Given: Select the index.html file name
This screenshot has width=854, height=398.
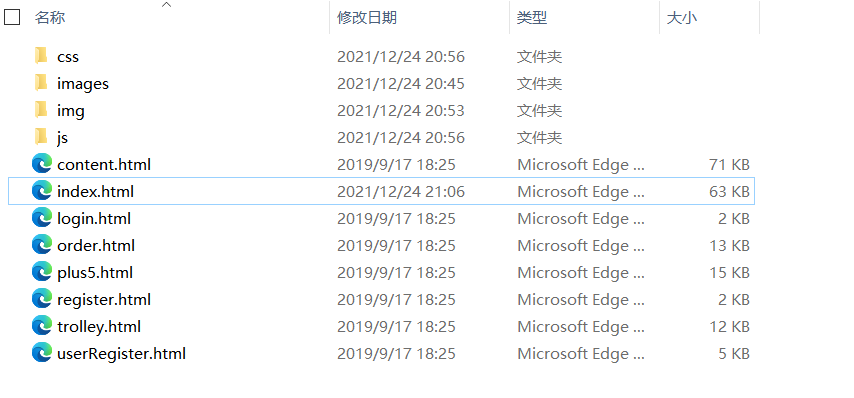Looking at the screenshot, I should pyautogui.click(x=95, y=192).
